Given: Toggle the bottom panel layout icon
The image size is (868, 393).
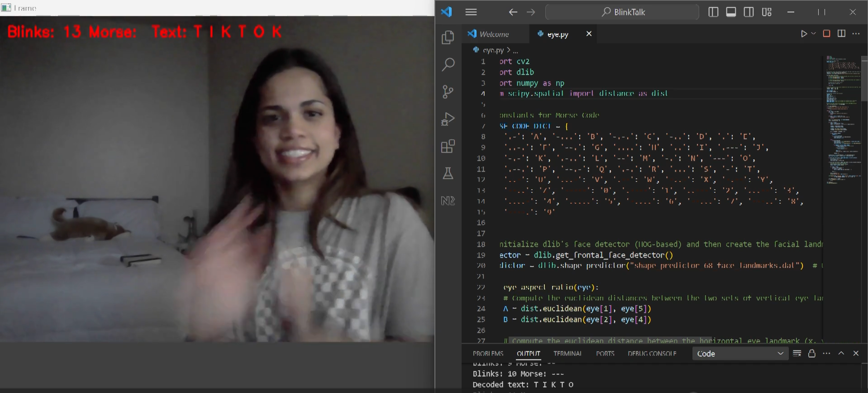Looking at the screenshot, I should pos(731,12).
